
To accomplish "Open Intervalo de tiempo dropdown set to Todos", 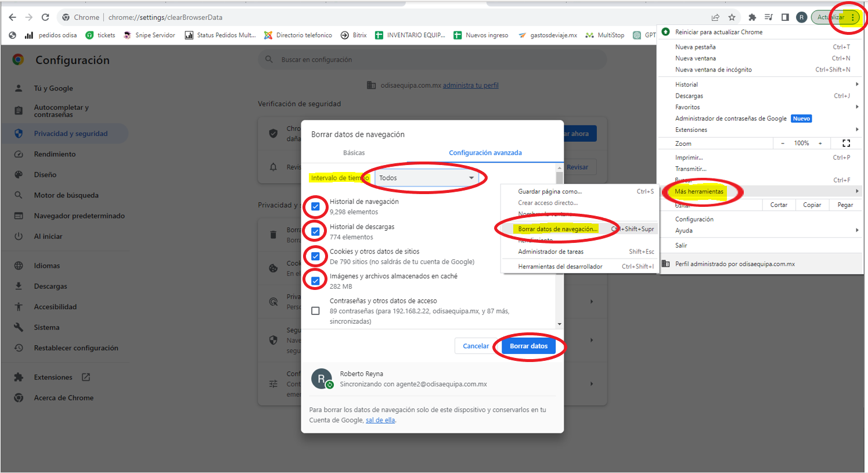I will [x=427, y=178].
